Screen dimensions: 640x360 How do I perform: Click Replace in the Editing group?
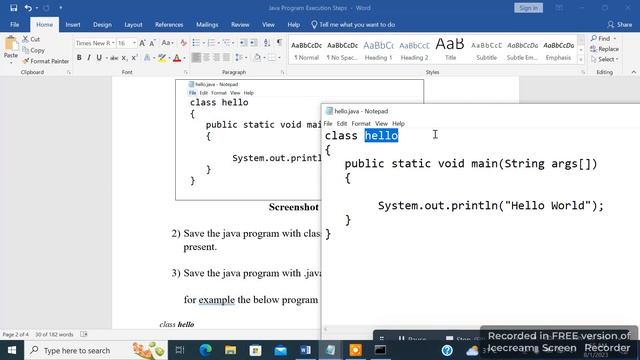pos(604,49)
